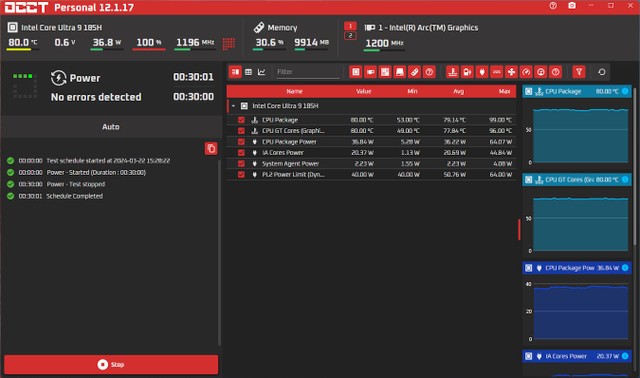This screenshot has width=640, height=378.
Task: Sort table by Value column header
Action: pyautogui.click(x=363, y=91)
